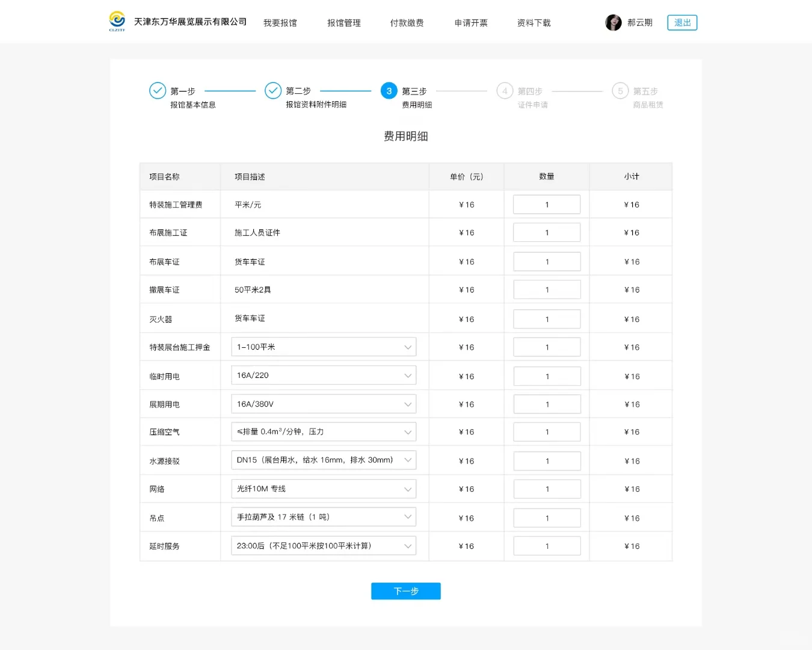Click the 第一步 completed checkmark circle
Image resolution: width=812 pixels, height=650 pixels.
click(157, 90)
